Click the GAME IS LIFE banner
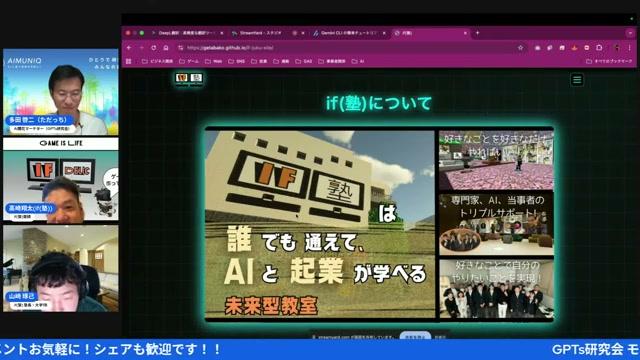The image size is (640, 360). [61, 143]
